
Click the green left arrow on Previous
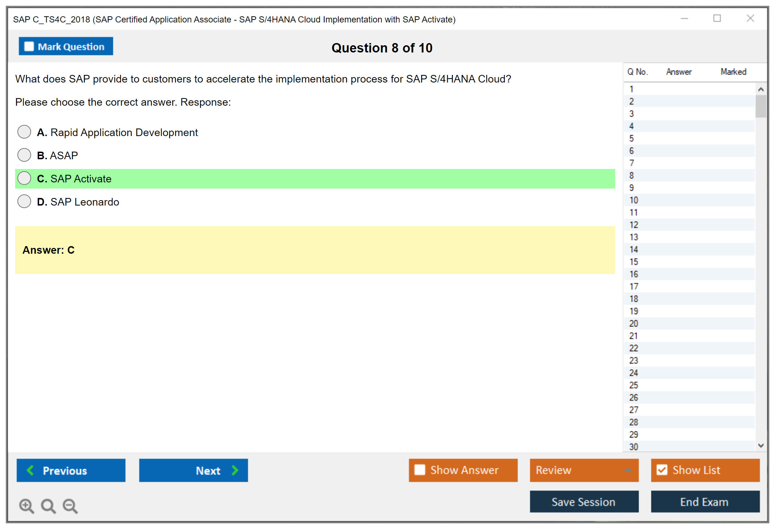30,470
